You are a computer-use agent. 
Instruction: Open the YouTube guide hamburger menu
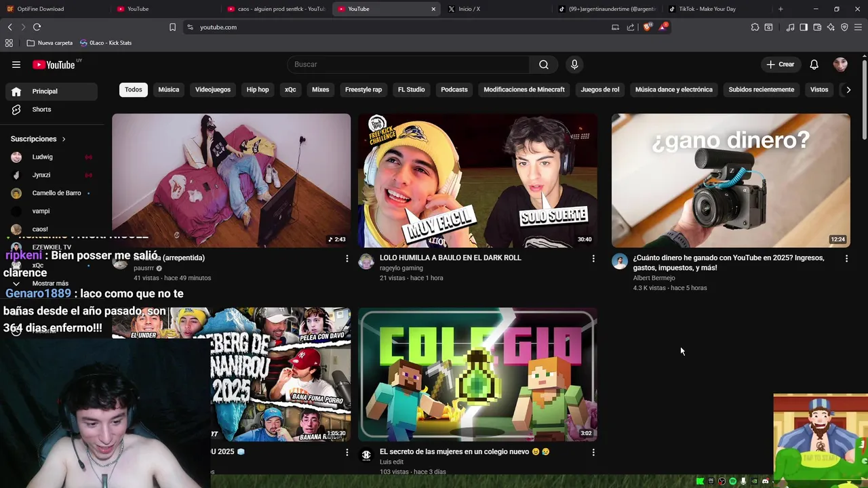[16, 64]
